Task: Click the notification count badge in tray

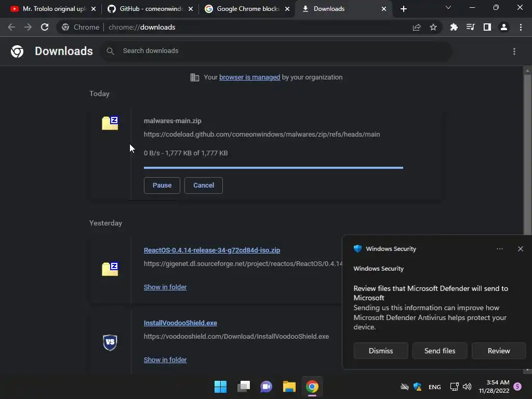Action: (517, 387)
